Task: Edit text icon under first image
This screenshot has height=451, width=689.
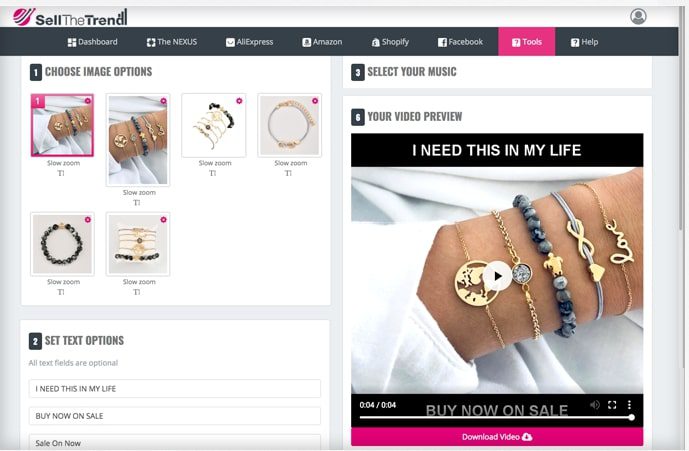Action: coord(61,173)
